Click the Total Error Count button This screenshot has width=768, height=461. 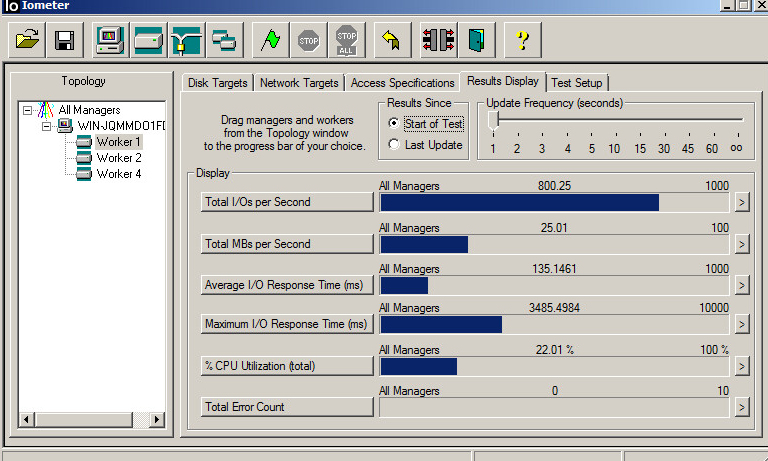287,407
